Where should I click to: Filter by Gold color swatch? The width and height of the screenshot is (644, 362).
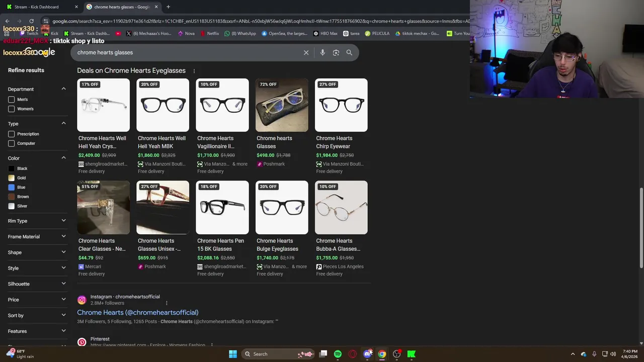coord(11,178)
